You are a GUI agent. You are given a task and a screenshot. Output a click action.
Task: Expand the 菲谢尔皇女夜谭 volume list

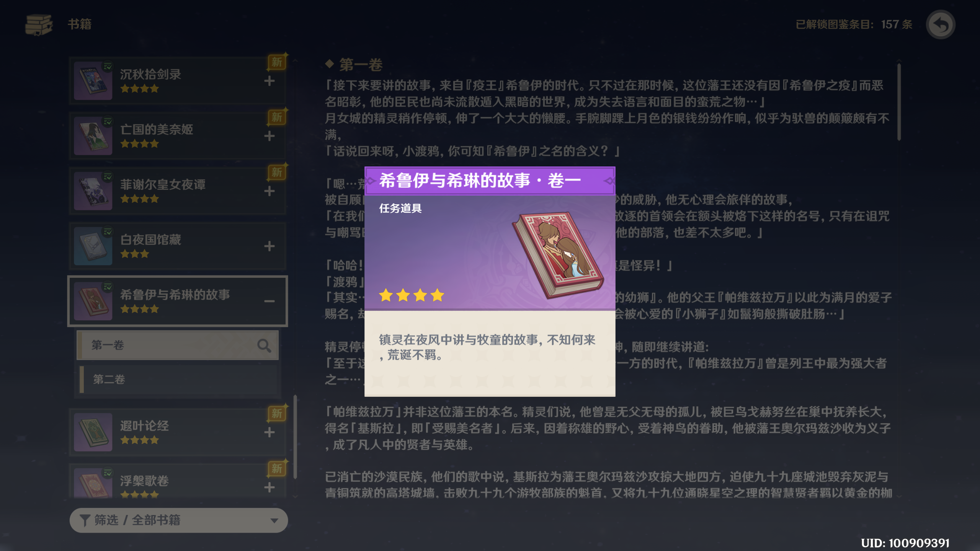point(269,191)
